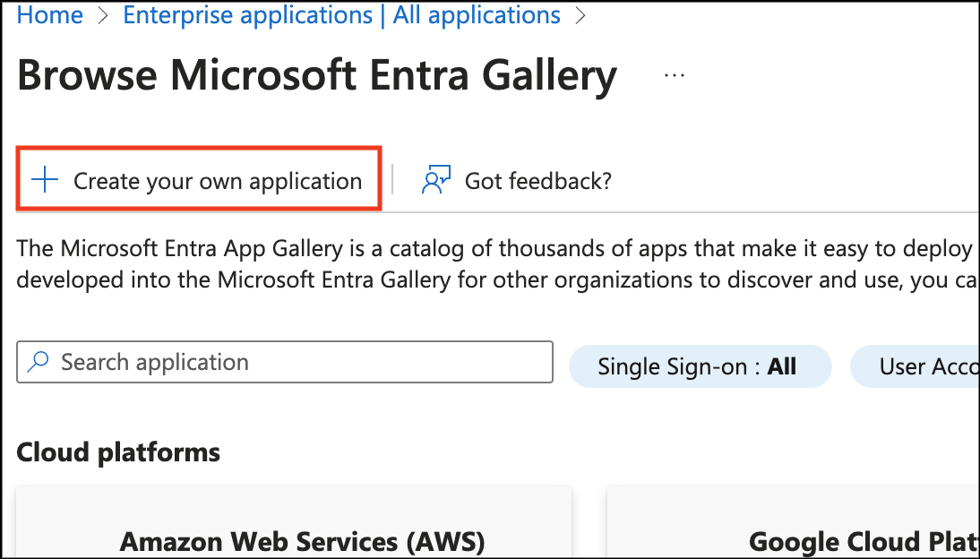Click the Create your own application label
Viewport: 980px width, 559px height.
pos(218,181)
